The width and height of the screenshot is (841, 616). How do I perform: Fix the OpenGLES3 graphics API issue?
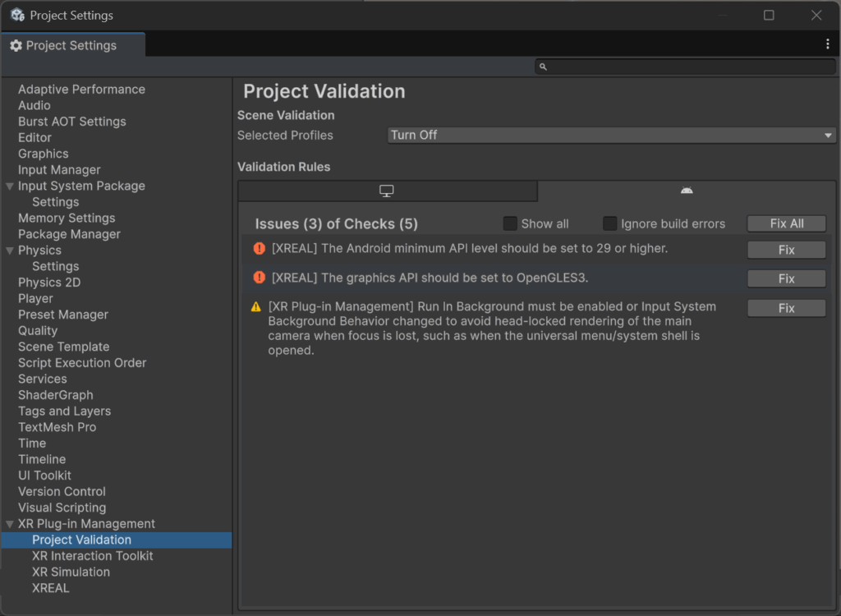tap(786, 279)
